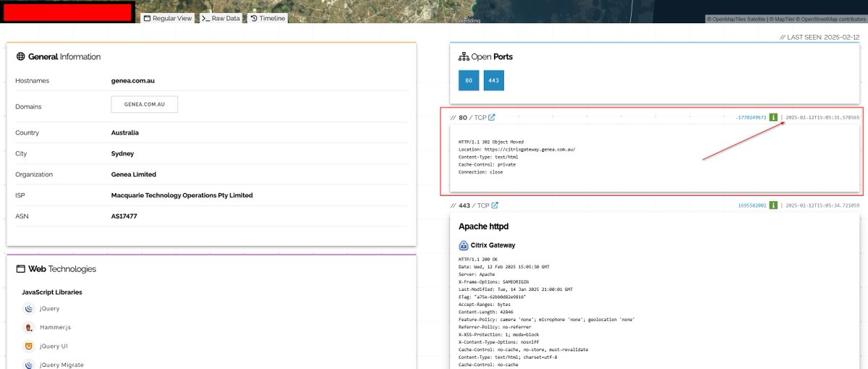Open external link icon for port 80
Screen dimensions: 868x369
[x=492, y=117]
